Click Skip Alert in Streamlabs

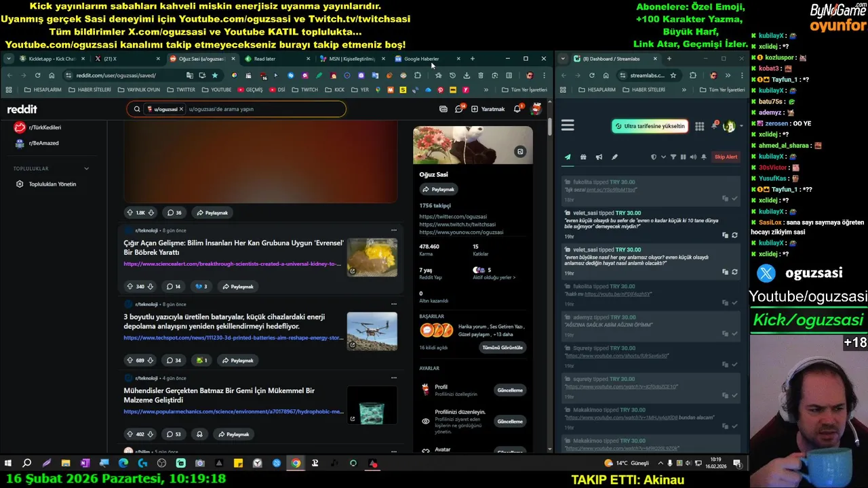(726, 157)
